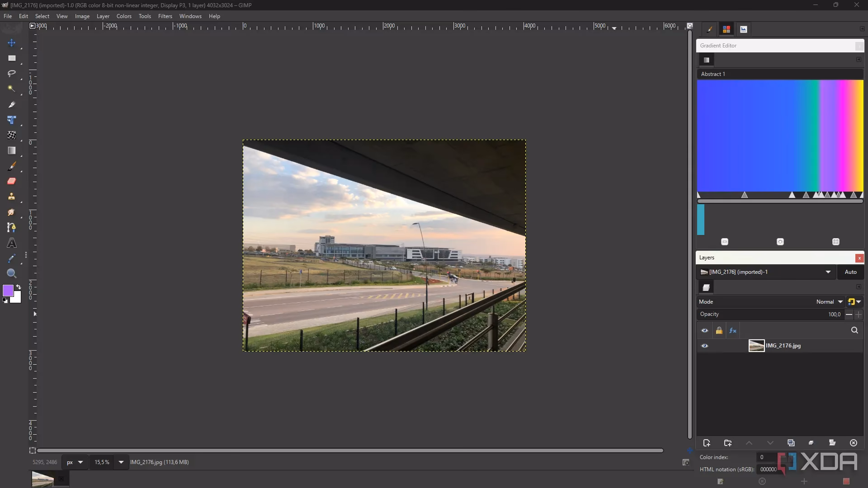Viewport: 868px width, 488px height.
Task: Select the Paintbrush tool
Action: click(x=11, y=166)
